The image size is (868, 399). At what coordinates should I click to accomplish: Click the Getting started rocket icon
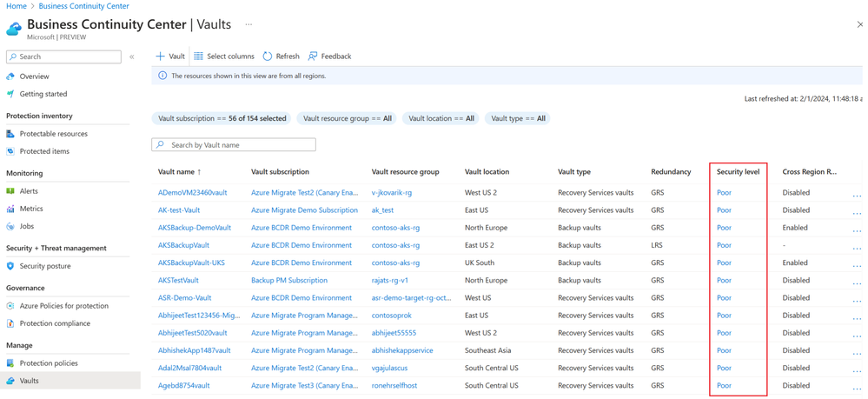[x=10, y=94]
